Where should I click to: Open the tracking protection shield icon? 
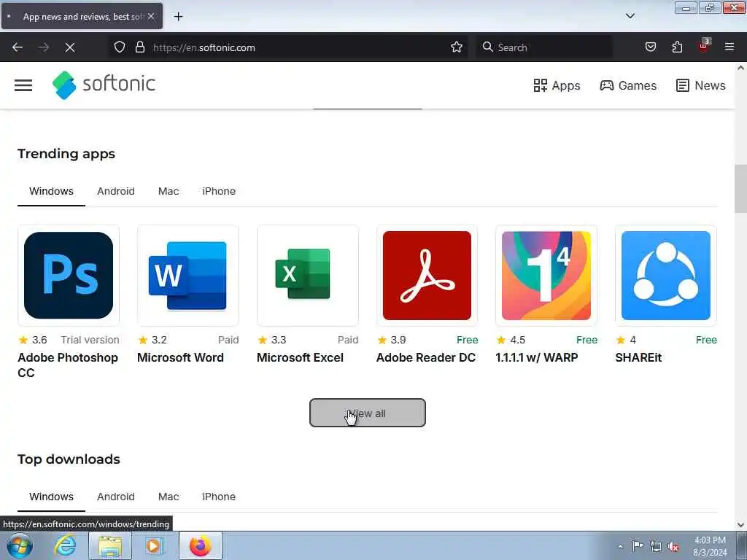[x=120, y=47]
